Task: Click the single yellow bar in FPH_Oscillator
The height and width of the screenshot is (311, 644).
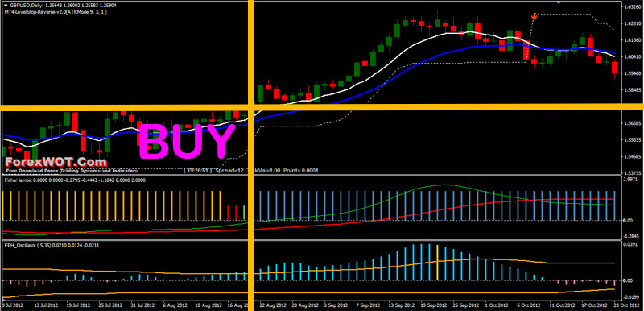Action: click(437, 263)
